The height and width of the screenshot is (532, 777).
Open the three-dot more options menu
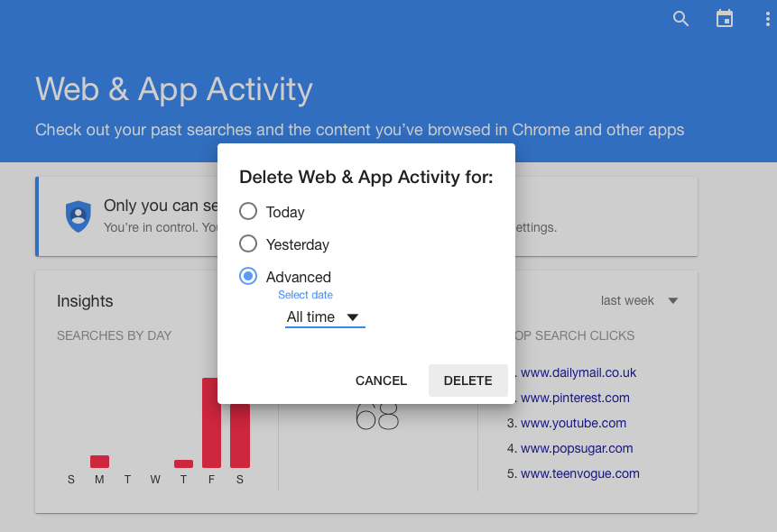(x=767, y=19)
